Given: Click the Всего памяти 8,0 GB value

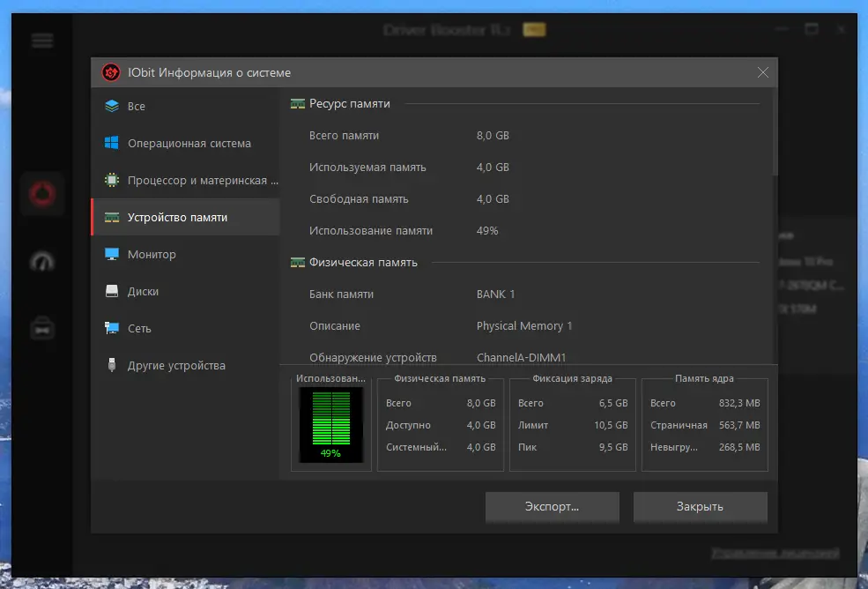Looking at the screenshot, I should click(x=493, y=135).
